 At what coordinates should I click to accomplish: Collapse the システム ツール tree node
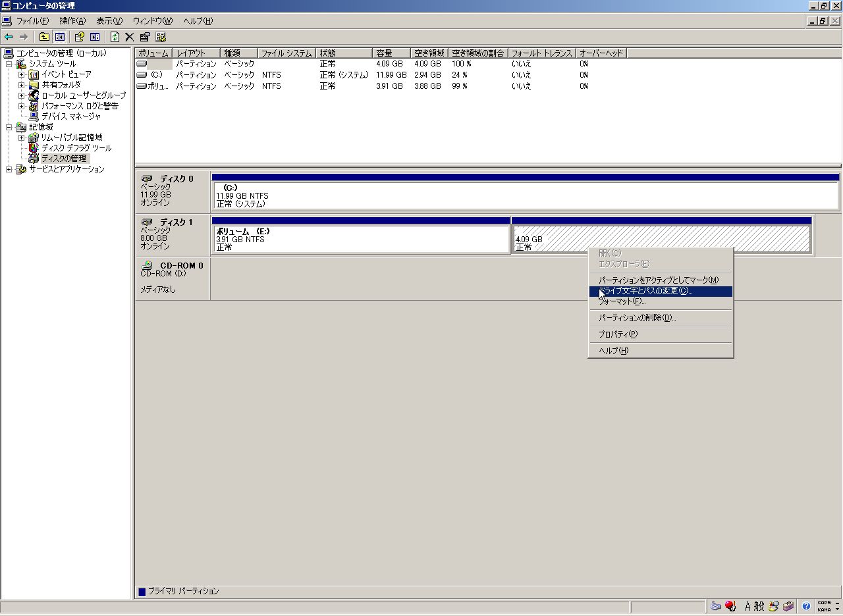pyautogui.click(x=9, y=64)
